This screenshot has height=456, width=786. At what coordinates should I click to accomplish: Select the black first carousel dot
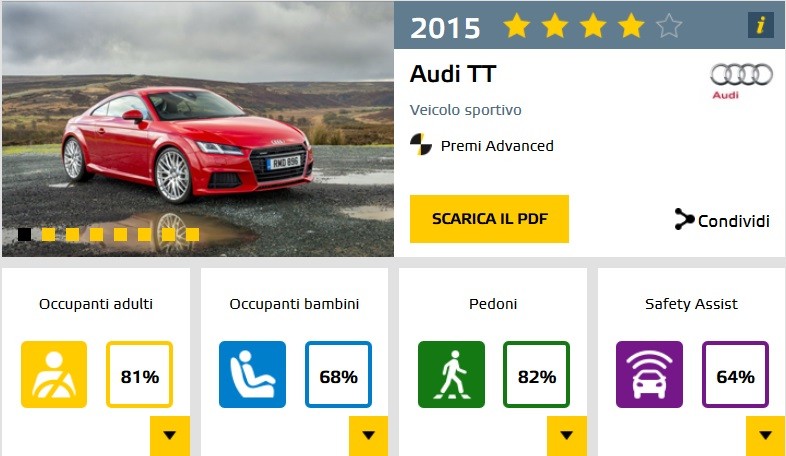coord(25,234)
